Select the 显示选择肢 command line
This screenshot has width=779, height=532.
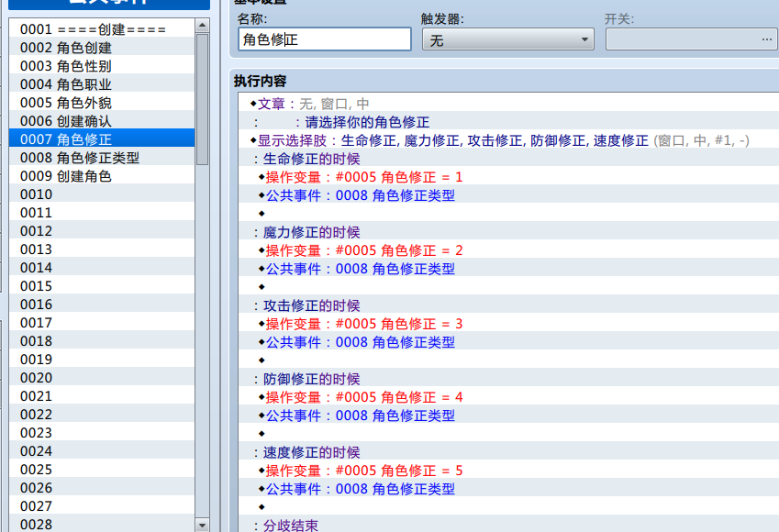(x=508, y=140)
